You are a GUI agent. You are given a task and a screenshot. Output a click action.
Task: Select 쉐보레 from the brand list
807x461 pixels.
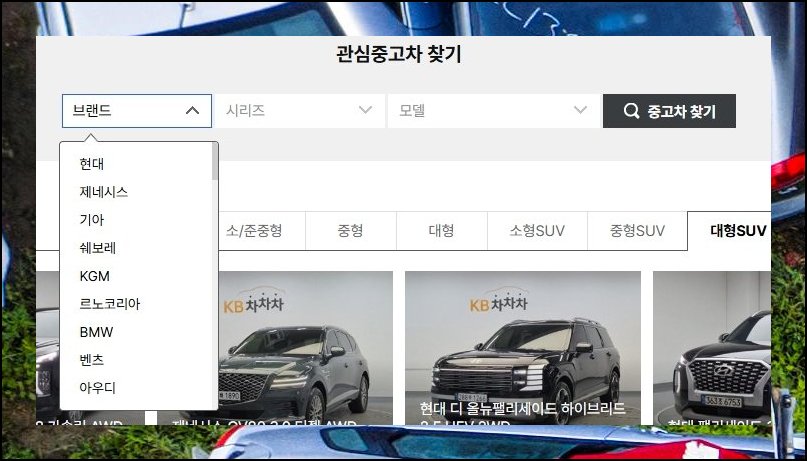[98, 248]
